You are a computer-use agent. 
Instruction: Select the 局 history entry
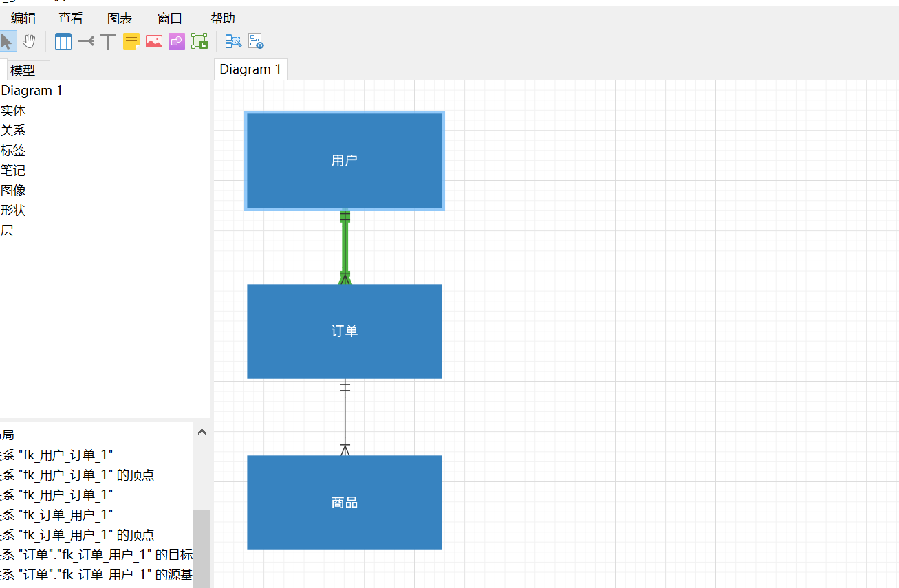coord(97,435)
